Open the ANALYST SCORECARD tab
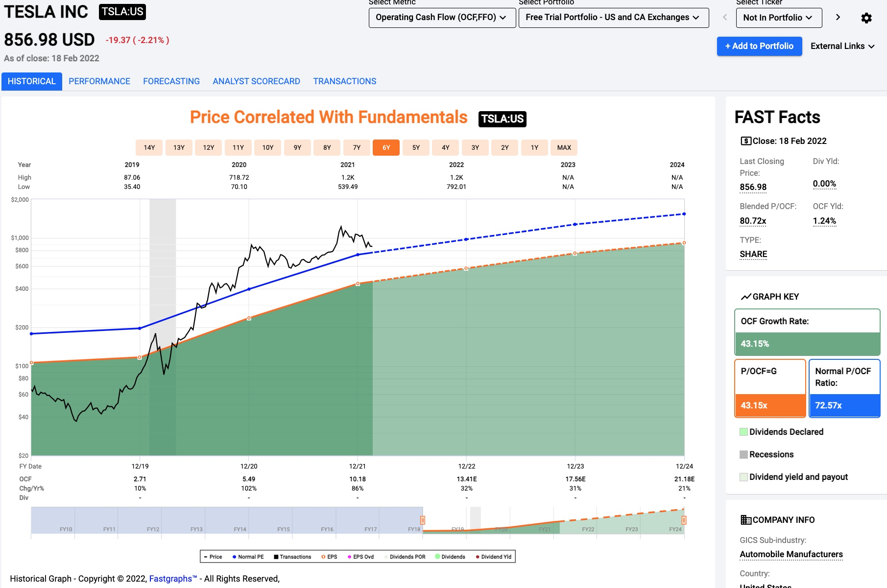887x588 pixels. click(x=257, y=81)
